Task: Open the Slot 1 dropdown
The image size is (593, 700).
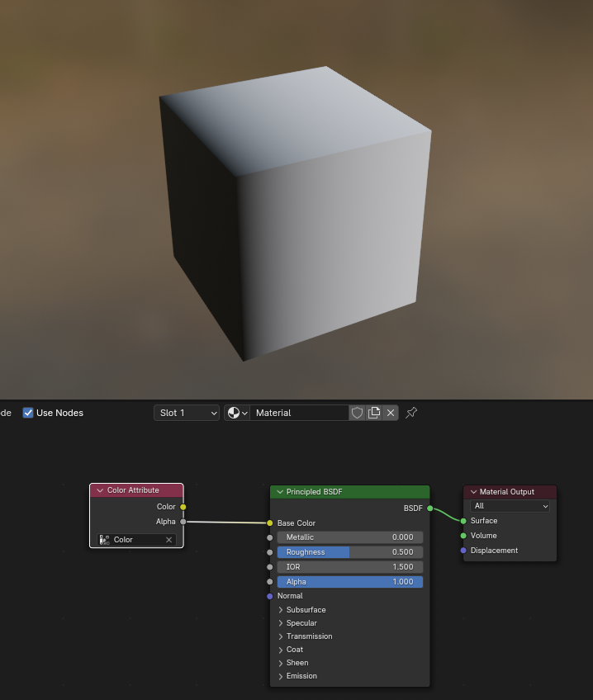Action: click(187, 413)
